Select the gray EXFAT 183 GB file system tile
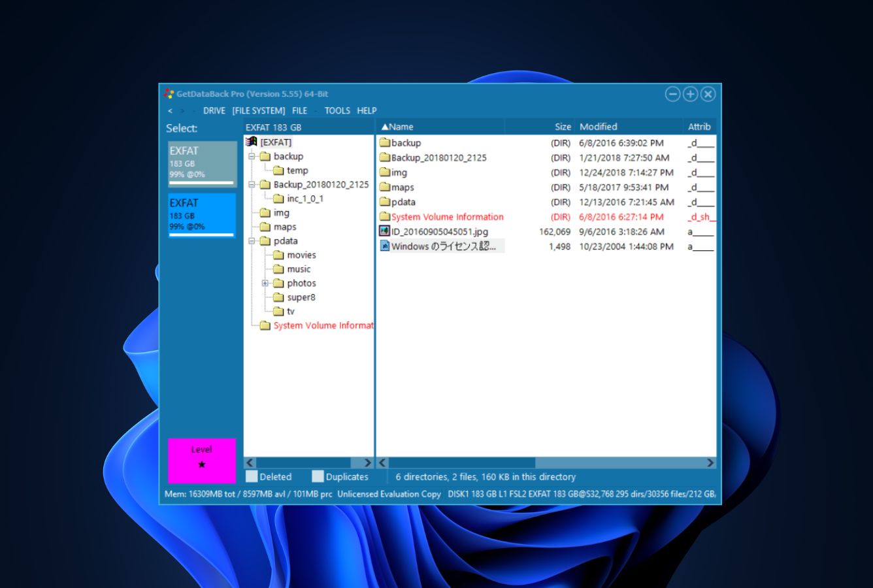Screen dimensions: 873x588 (x=202, y=164)
